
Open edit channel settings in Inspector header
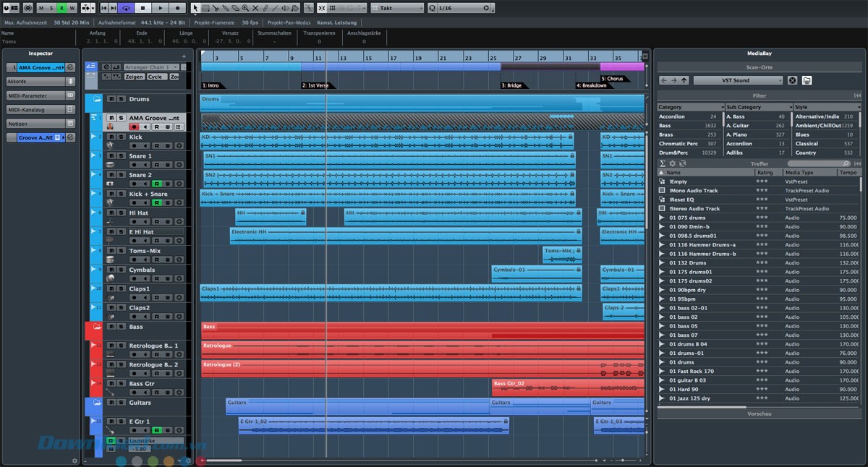70,67
